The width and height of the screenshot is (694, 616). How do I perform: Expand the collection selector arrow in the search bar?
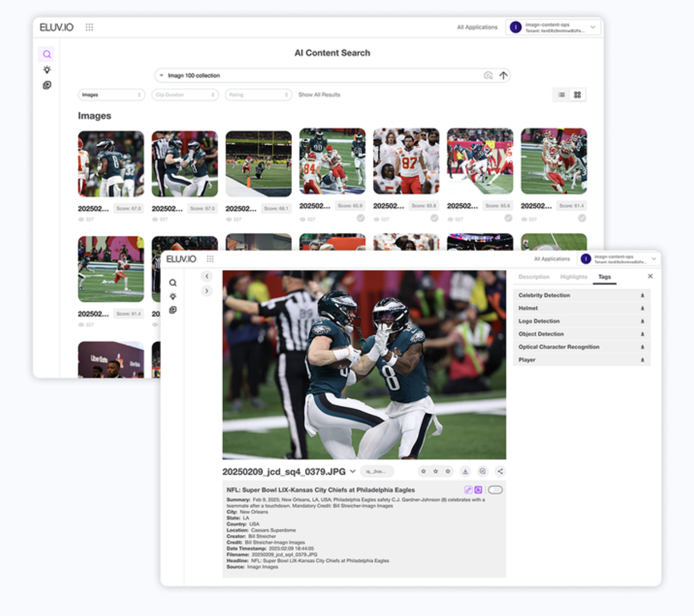(162, 75)
